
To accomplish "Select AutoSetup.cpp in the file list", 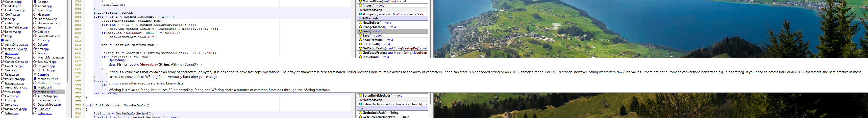I will [47, 96].
